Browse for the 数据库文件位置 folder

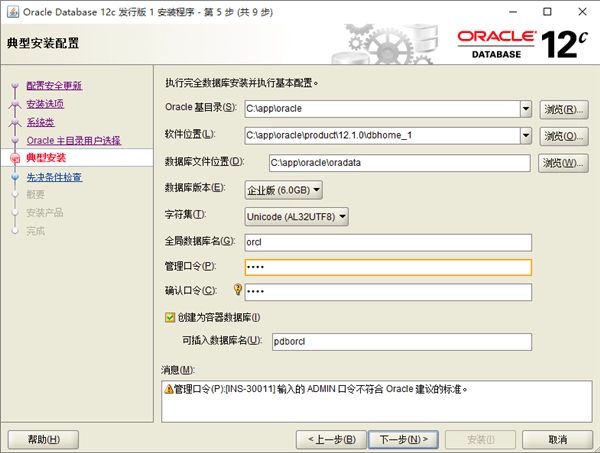coord(563,162)
